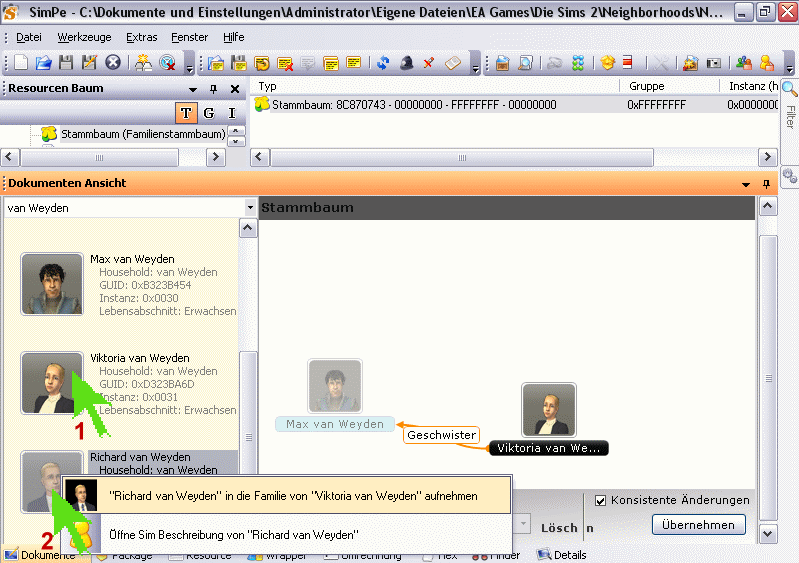Click the save floppy disk toolbar icon
Viewport: 799px width, 563px height.
tap(66, 63)
